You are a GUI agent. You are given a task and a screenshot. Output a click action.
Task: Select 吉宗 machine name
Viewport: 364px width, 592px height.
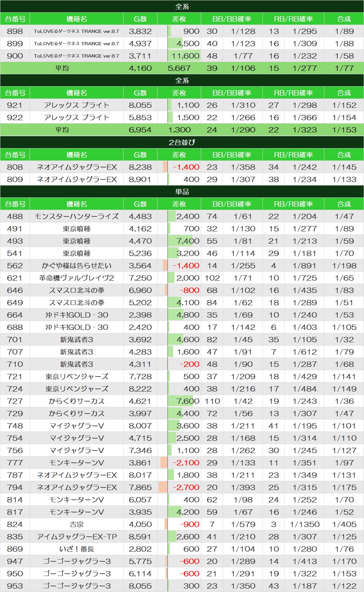tap(77, 524)
